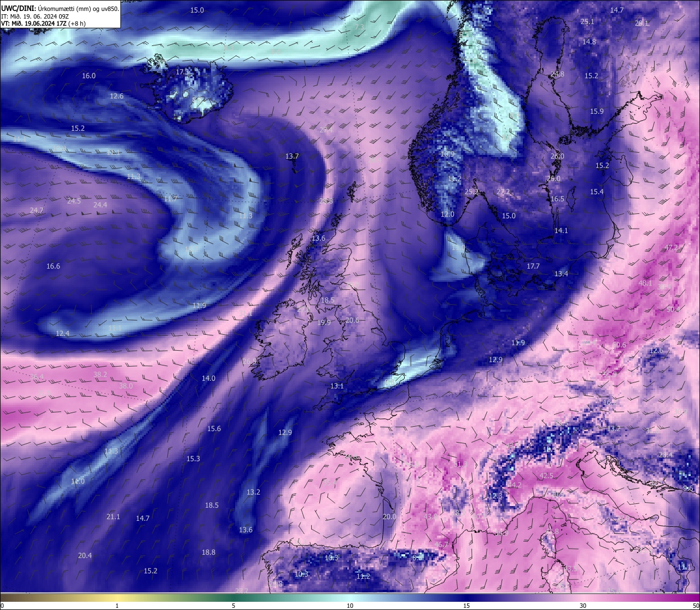Click the 14.0 value southwest of Ireland
Viewport: 700px width, 610px height.
208,379
